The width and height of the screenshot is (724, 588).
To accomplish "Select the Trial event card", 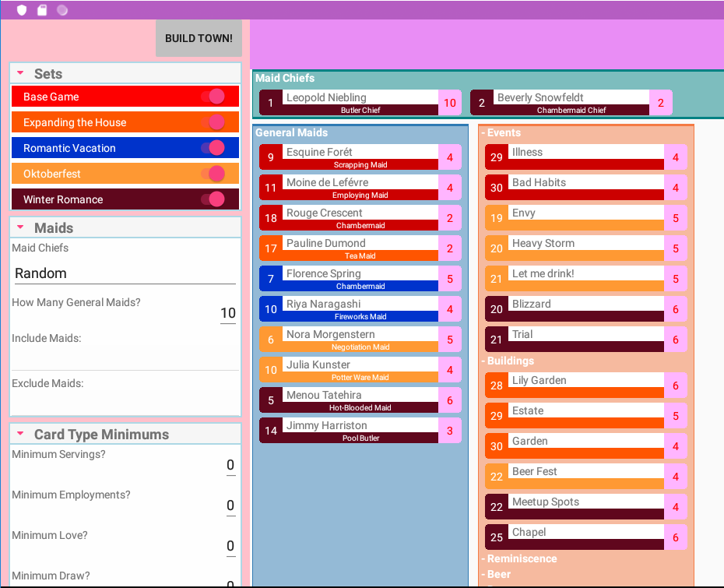I will pyautogui.click(x=586, y=340).
